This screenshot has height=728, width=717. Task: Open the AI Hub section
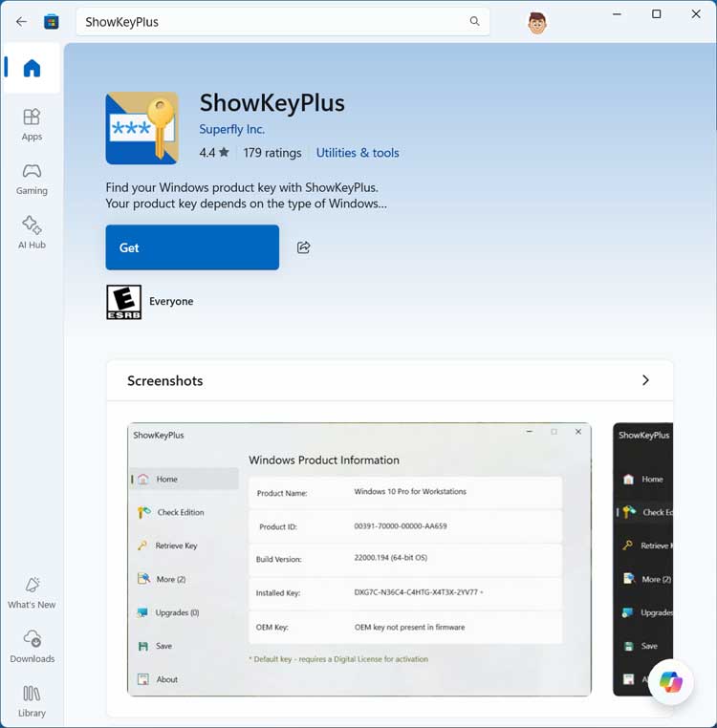point(32,232)
